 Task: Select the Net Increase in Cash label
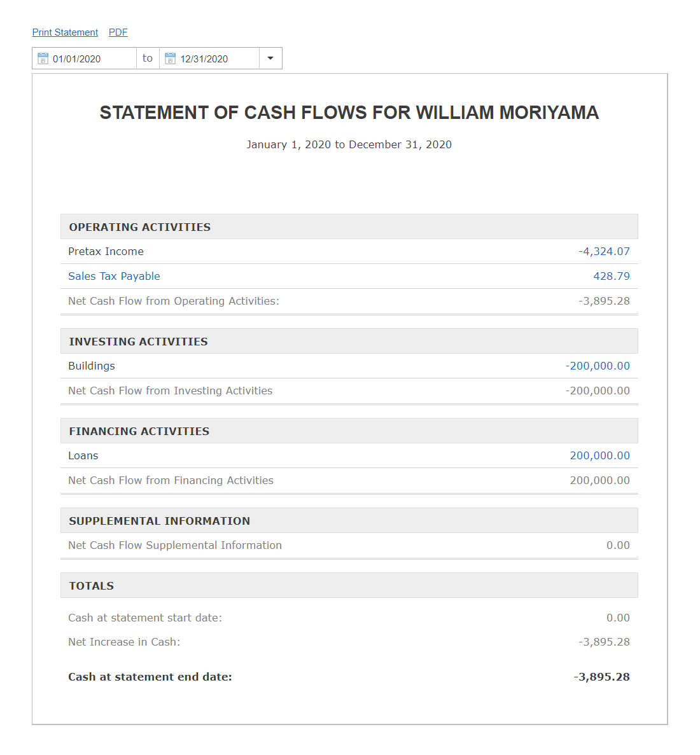click(124, 642)
